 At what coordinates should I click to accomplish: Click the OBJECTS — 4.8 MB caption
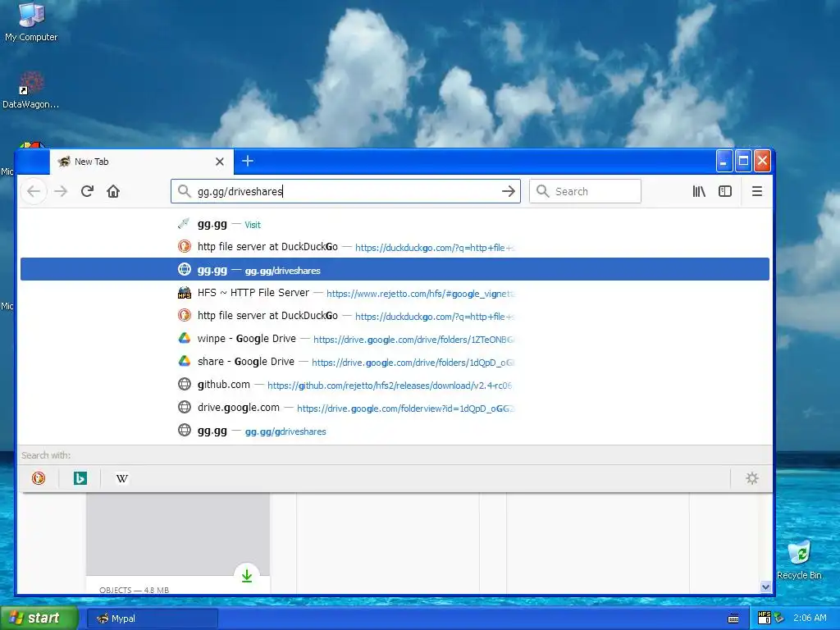tap(134, 590)
